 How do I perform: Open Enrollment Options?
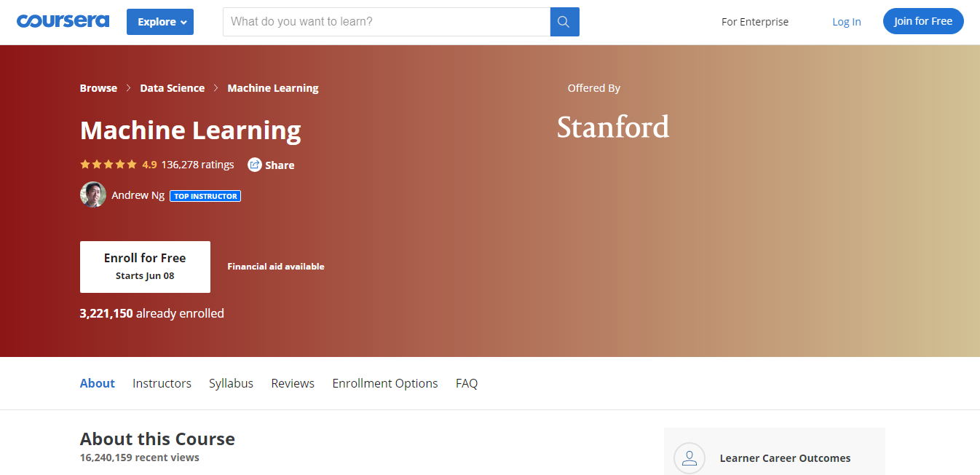[384, 382]
